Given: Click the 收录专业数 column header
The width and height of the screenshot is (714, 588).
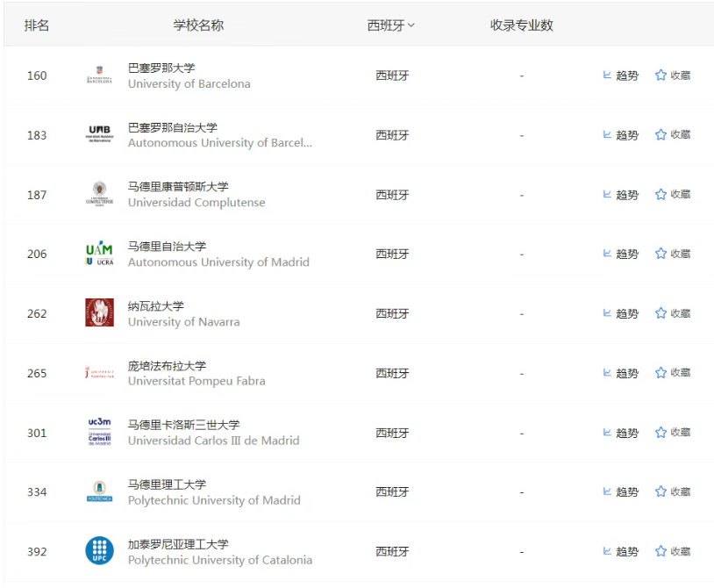Looking at the screenshot, I should pos(521,25).
